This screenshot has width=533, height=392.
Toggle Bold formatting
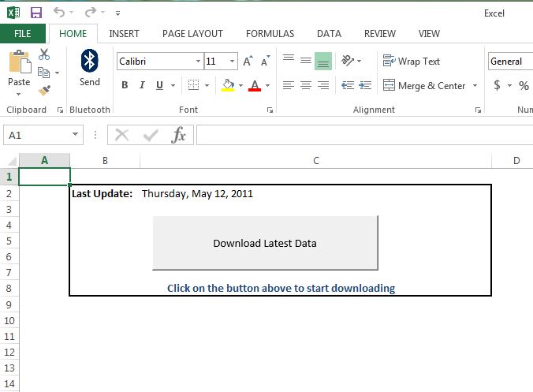click(x=125, y=85)
